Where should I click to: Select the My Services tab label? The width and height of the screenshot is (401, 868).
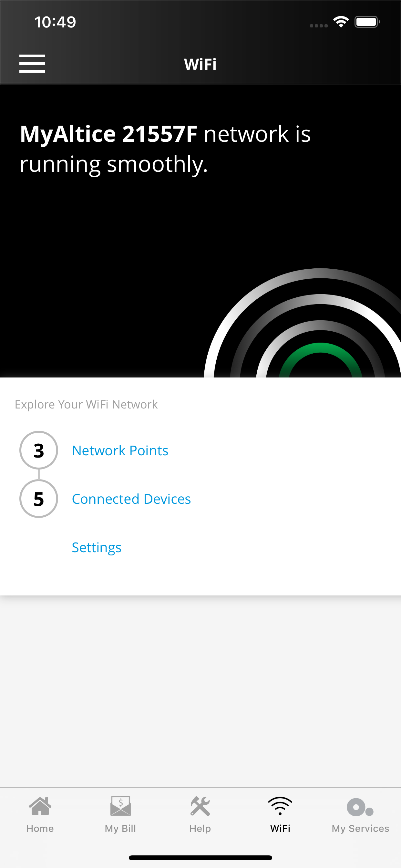pyautogui.click(x=360, y=828)
